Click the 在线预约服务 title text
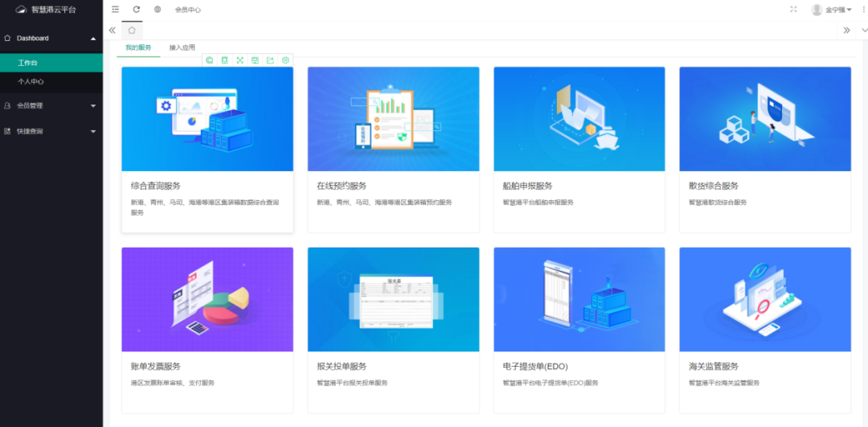The height and width of the screenshot is (427, 868). click(x=342, y=186)
